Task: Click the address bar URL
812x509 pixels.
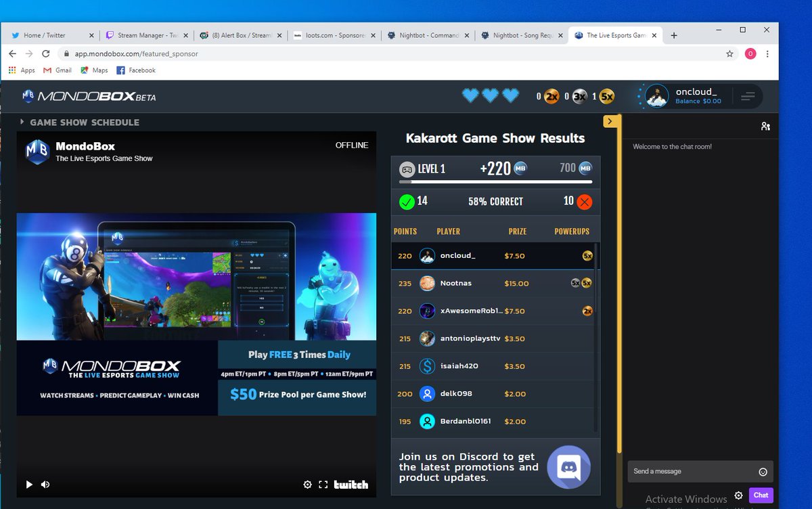Action: click(137, 53)
